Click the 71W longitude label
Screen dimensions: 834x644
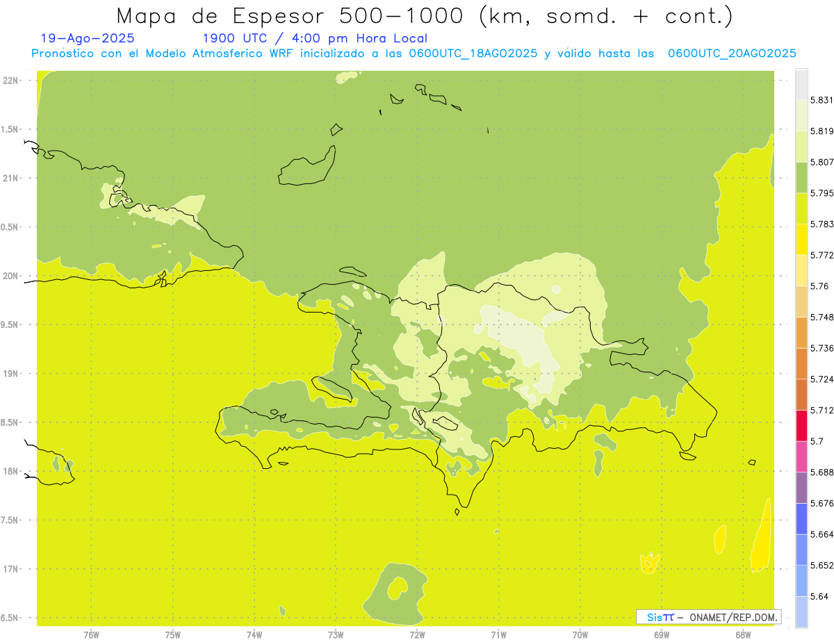pos(498,634)
